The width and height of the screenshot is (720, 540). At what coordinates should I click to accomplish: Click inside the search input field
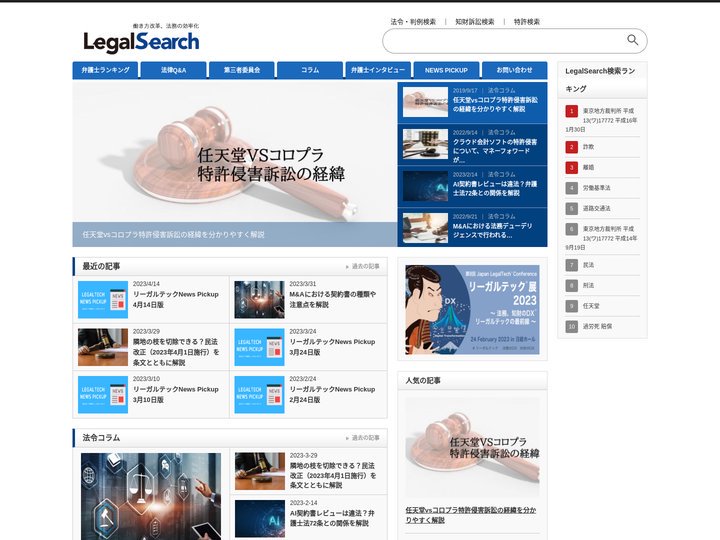coord(503,41)
